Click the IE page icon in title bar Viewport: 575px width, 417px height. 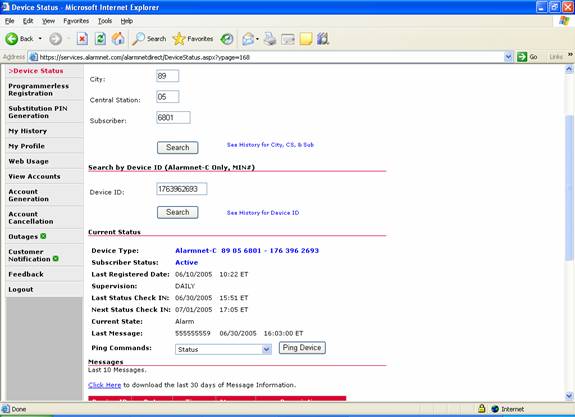coord(6,7)
